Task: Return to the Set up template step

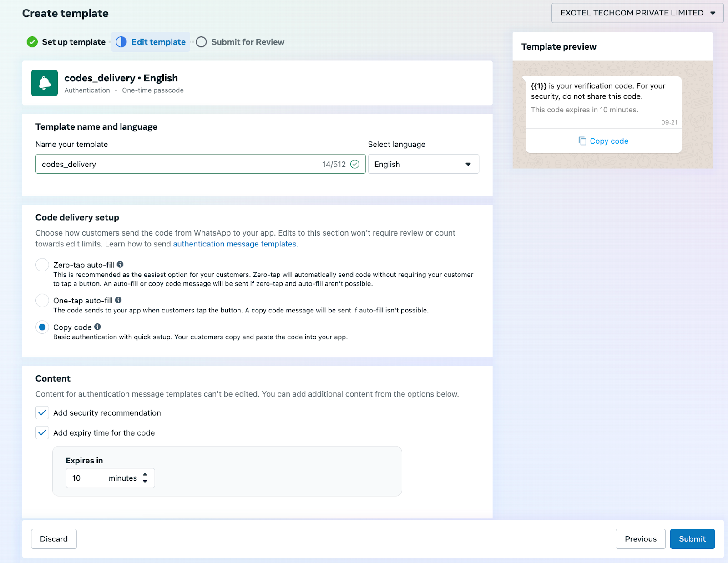Action: [x=73, y=42]
